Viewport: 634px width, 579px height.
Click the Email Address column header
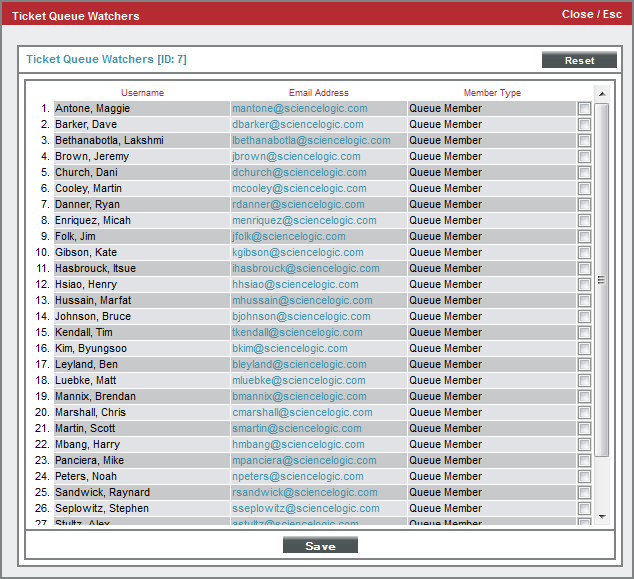(318, 93)
